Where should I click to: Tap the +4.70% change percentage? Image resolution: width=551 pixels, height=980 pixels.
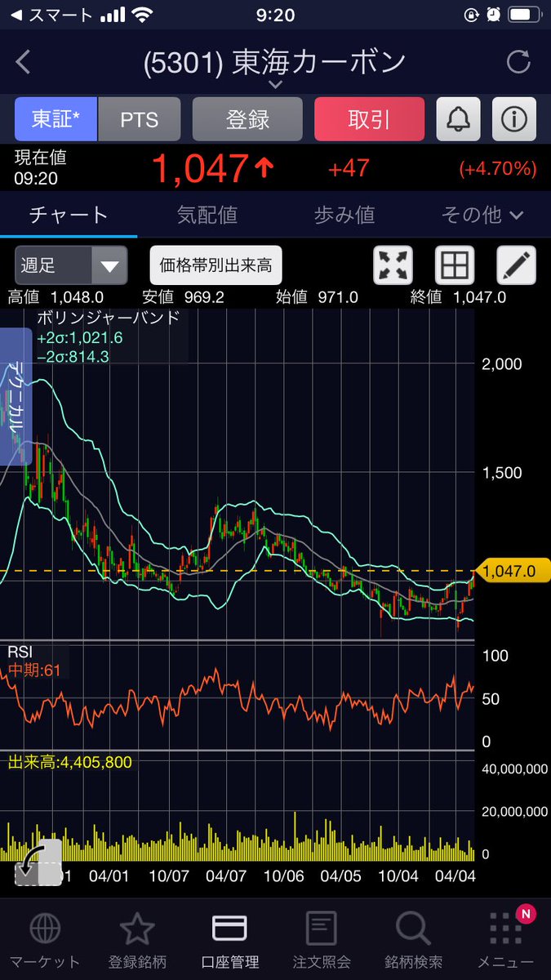498,169
